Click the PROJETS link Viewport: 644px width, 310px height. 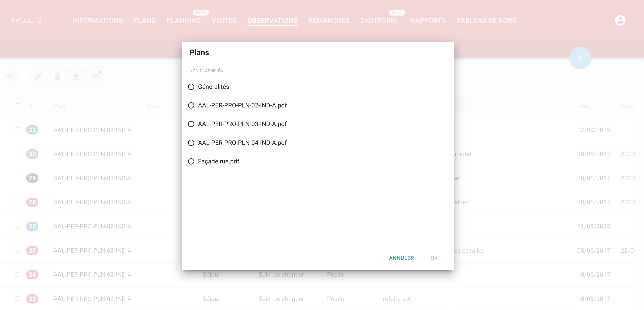[26, 20]
